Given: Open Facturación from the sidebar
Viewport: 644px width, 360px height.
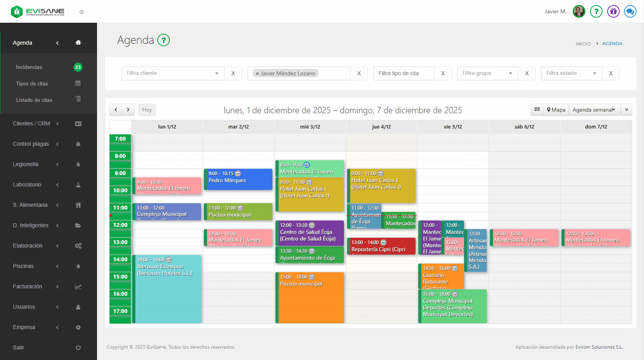Looking at the screenshot, I should pos(27,286).
